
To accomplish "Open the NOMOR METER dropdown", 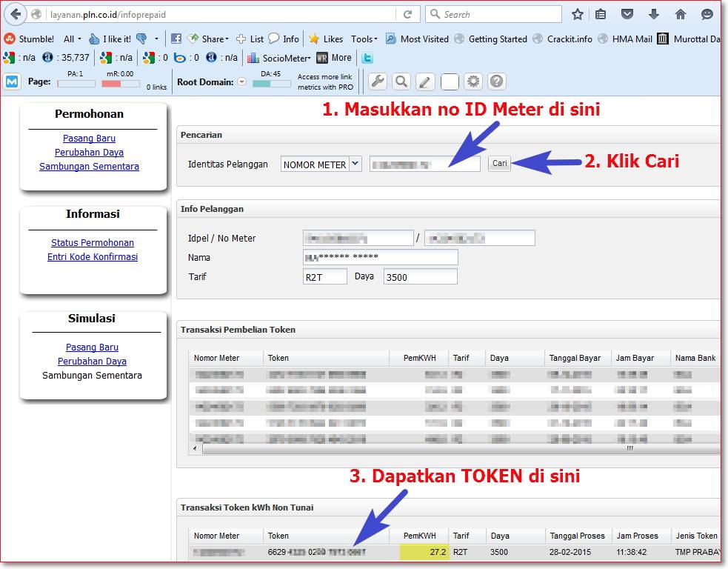I will (356, 164).
